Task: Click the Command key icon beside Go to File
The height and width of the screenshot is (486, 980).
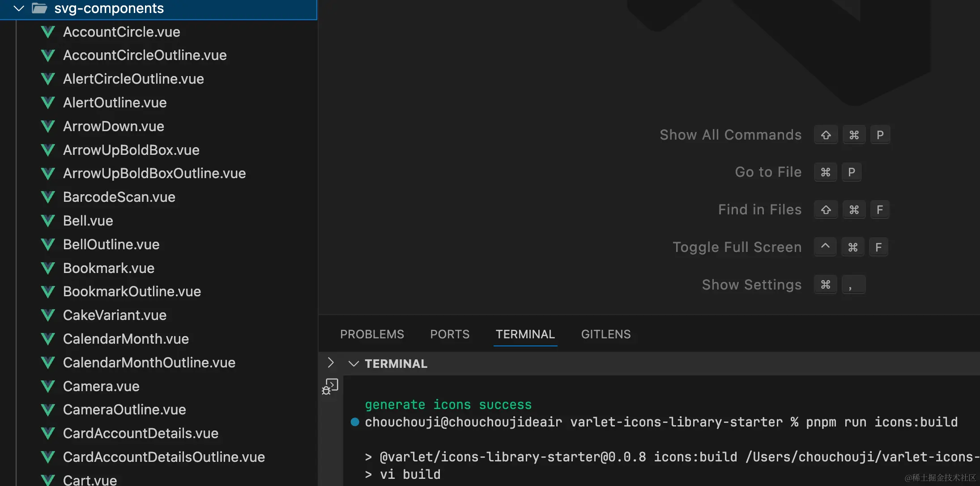Action: point(826,172)
